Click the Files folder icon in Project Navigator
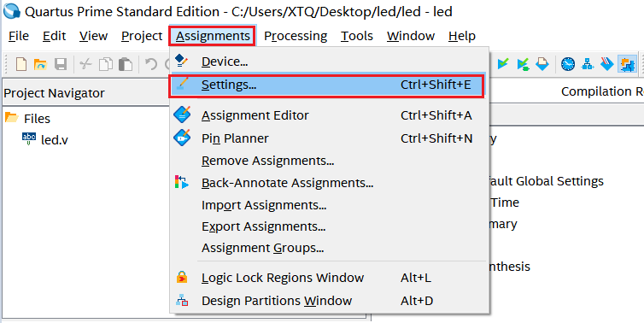644x323 pixels. click(x=11, y=118)
